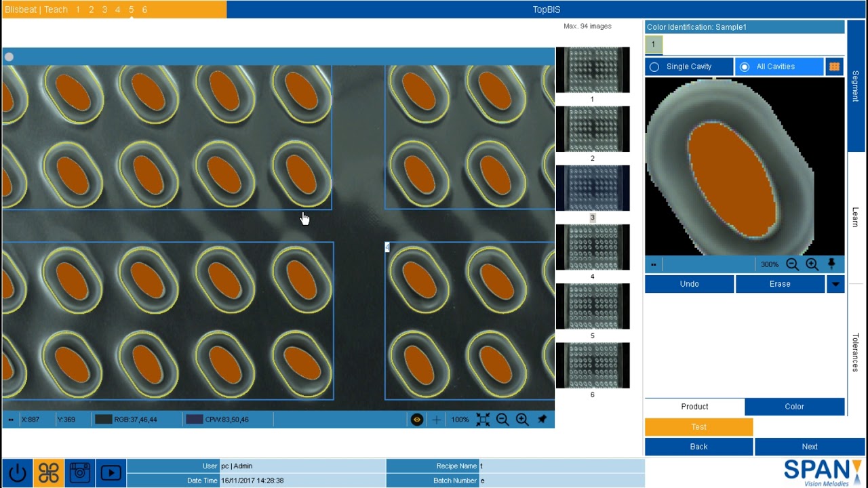Click the Blisbeat | Teach title label
Viewport: 868px width, 488px height.
click(36, 9)
